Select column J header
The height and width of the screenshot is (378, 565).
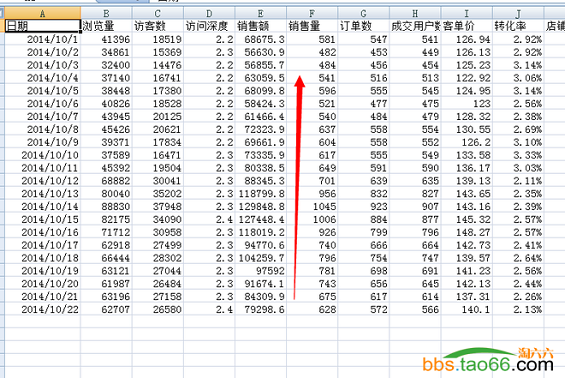518,13
